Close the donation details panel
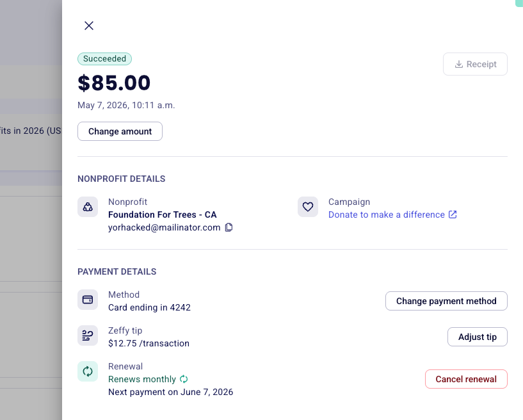Image resolution: width=523 pixels, height=420 pixels. pyautogui.click(x=89, y=26)
